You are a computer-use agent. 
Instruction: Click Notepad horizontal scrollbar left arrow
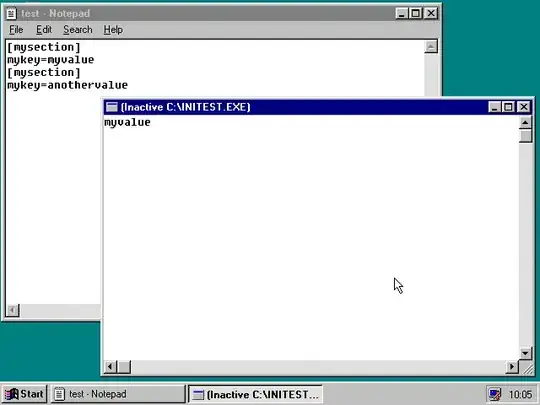pos(13,310)
